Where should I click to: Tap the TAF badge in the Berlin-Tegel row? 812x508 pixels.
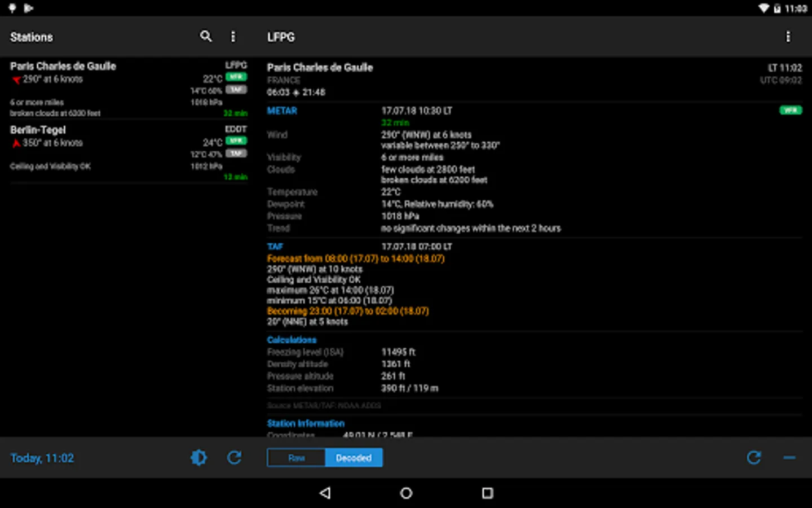pyautogui.click(x=236, y=154)
